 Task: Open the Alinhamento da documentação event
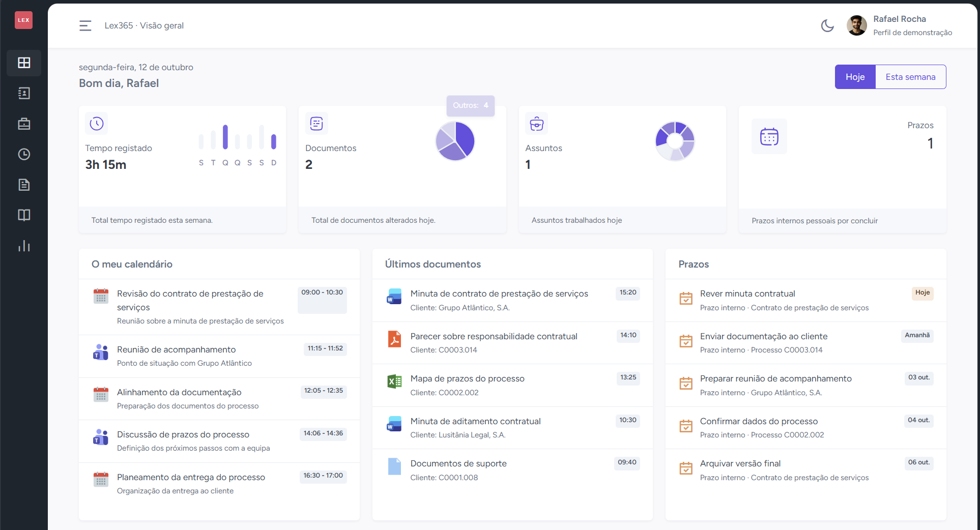[219, 399]
